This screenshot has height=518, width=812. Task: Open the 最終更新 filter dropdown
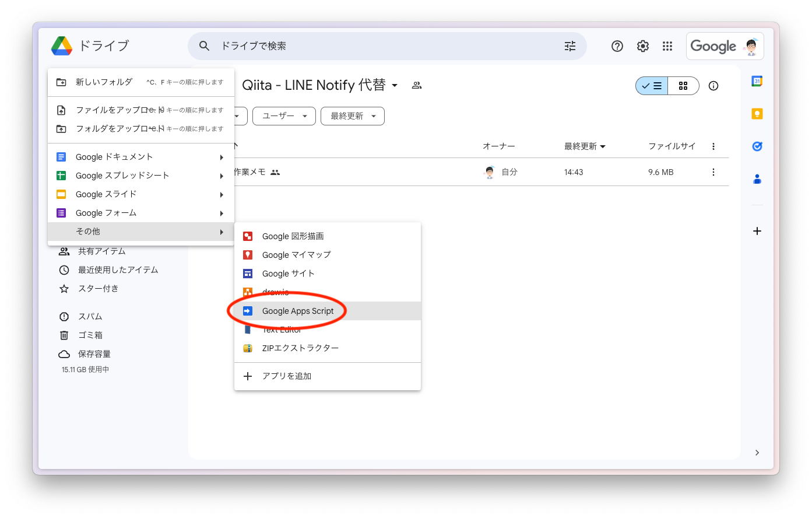tap(352, 116)
